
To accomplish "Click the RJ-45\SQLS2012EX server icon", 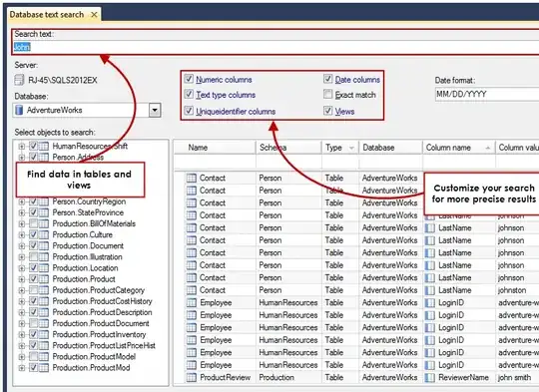I will pyautogui.click(x=19, y=80).
